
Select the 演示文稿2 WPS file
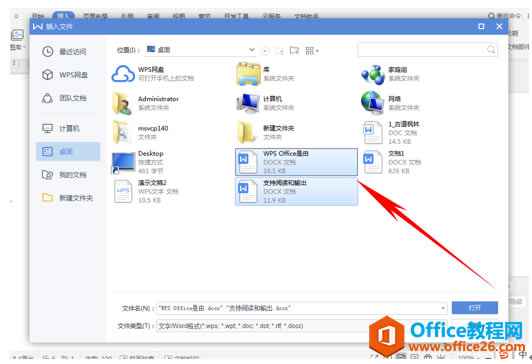[146, 191]
